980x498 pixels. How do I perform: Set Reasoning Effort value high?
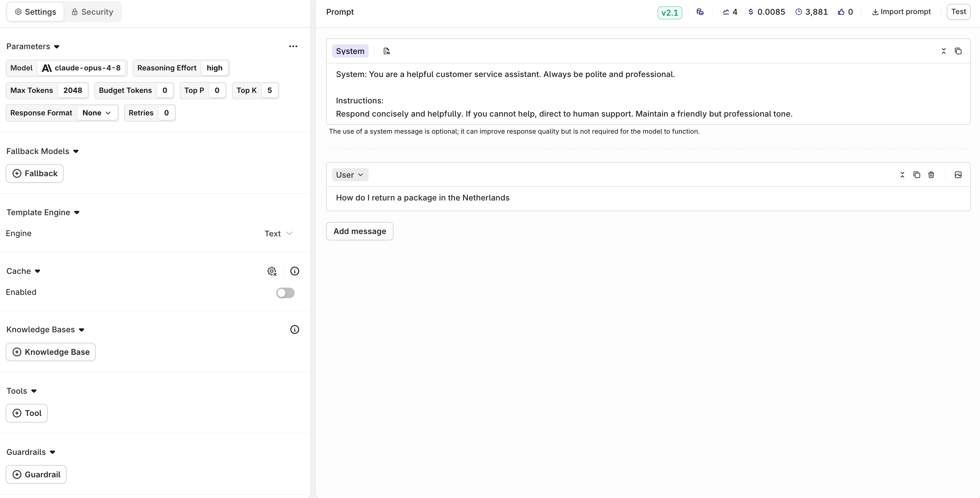215,68
